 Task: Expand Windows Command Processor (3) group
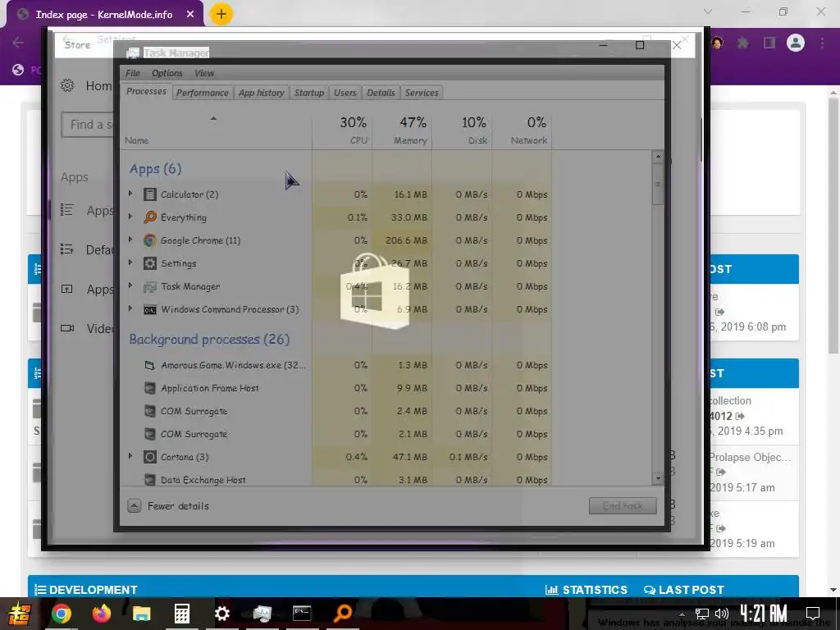(x=130, y=308)
